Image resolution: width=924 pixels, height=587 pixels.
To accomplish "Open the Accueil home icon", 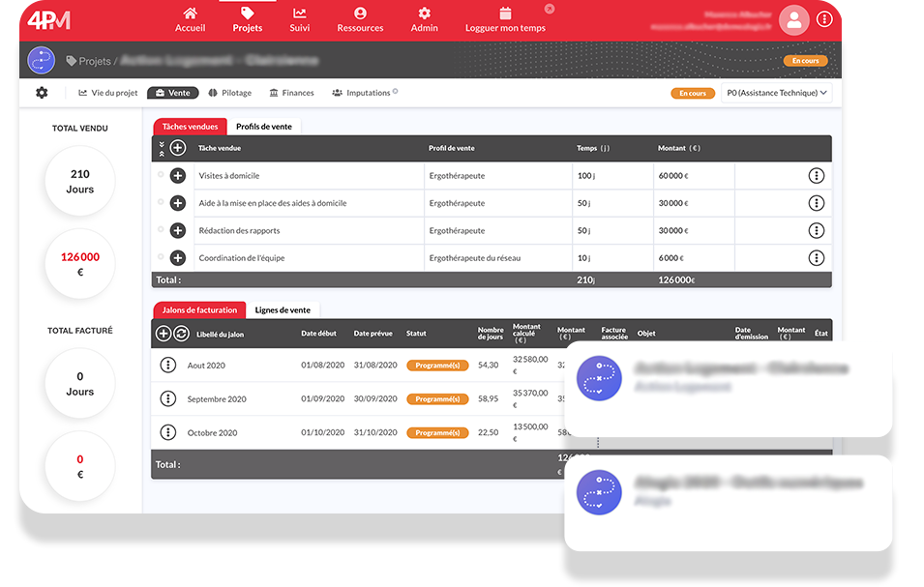I will [x=190, y=14].
